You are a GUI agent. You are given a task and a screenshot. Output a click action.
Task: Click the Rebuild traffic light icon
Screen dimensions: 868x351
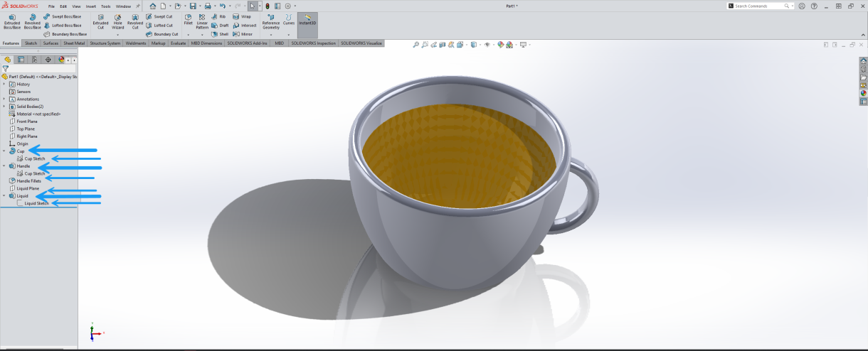pos(268,6)
